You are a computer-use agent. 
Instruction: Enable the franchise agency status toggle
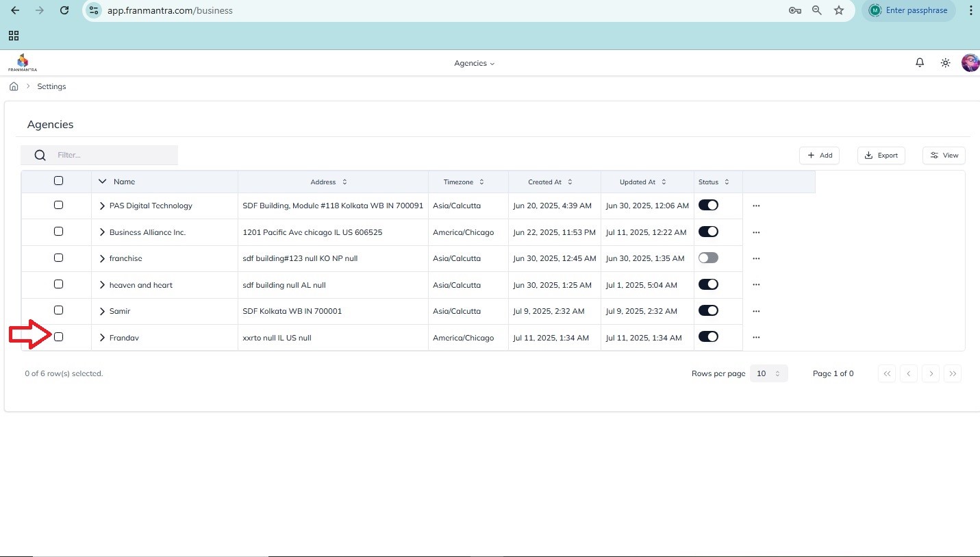708,258
